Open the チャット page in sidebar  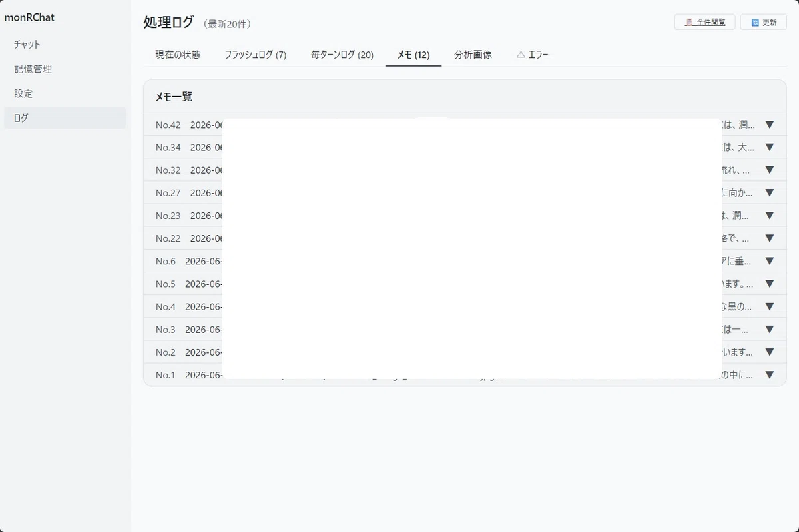pyautogui.click(x=27, y=45)
